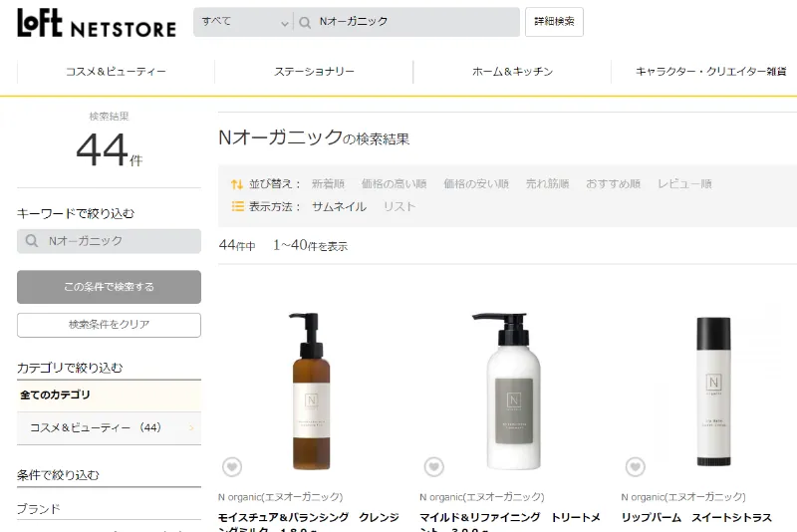
Task: Click N organic brand text under treatment bottle
Action: click(x=482, y=497)
